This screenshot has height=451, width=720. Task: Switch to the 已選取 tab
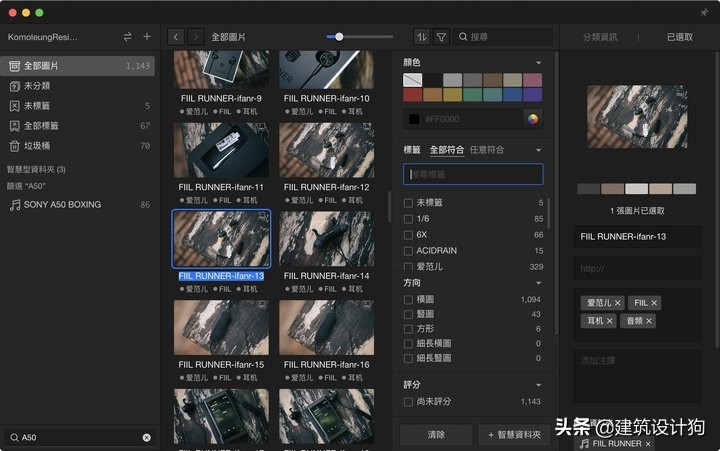click(x=680, y=37)
